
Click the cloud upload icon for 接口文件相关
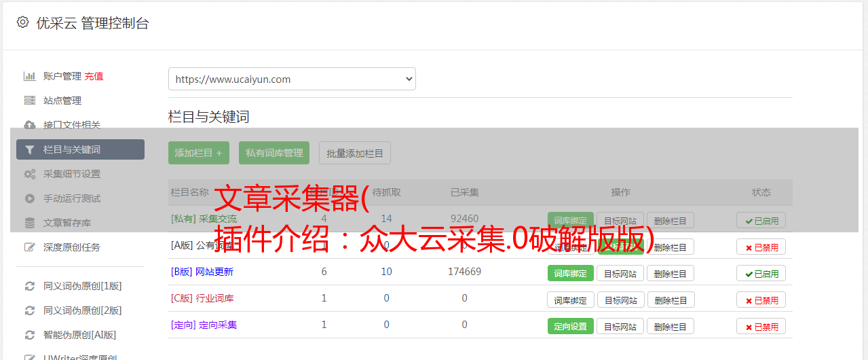(29, 125)
